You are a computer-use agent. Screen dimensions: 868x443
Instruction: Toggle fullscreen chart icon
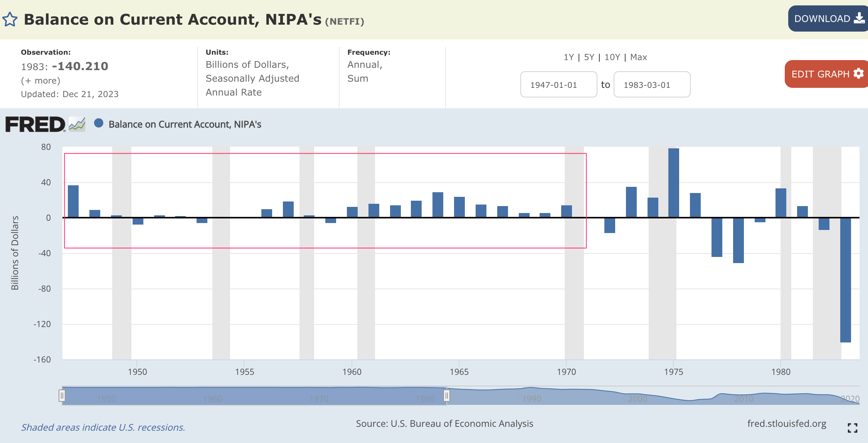tap(852, 428)
